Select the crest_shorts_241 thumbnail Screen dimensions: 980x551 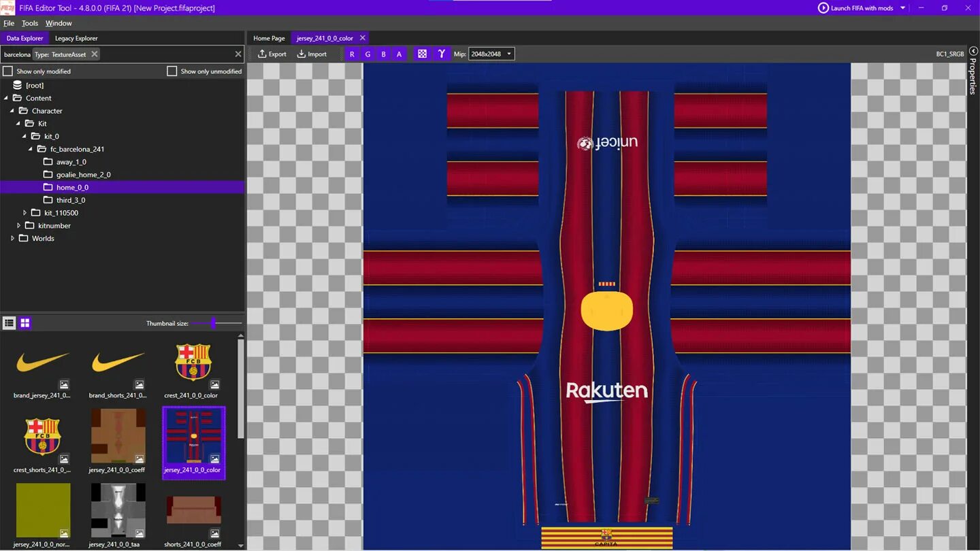point(43,441)
